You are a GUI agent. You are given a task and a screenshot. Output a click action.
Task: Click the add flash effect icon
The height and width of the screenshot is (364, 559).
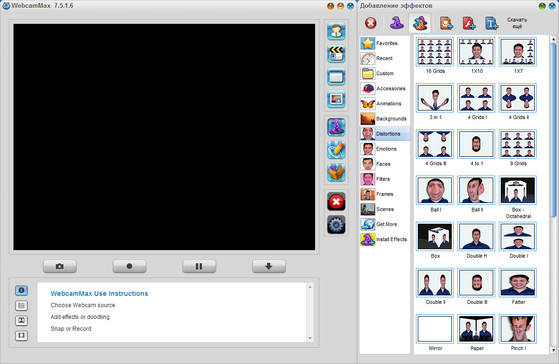tap(469, 24)
